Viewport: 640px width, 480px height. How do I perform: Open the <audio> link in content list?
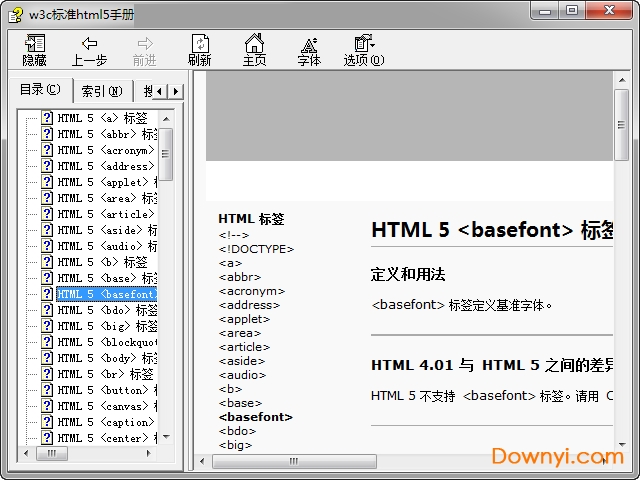point(242,375)
